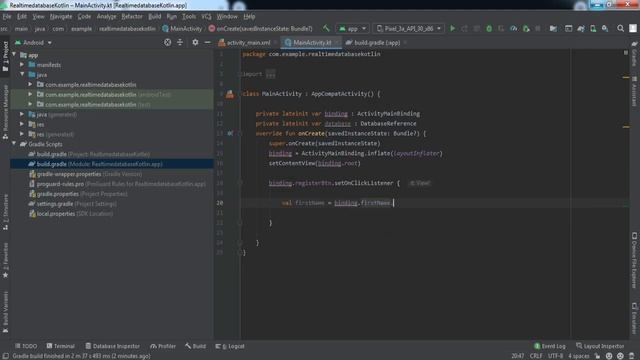Open Resource Manager sidebar button

coord(5,112)
